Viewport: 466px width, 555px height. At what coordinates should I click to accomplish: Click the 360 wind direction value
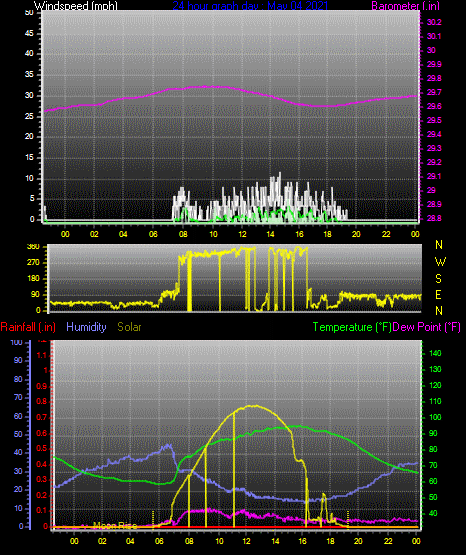tap(33, 247)
